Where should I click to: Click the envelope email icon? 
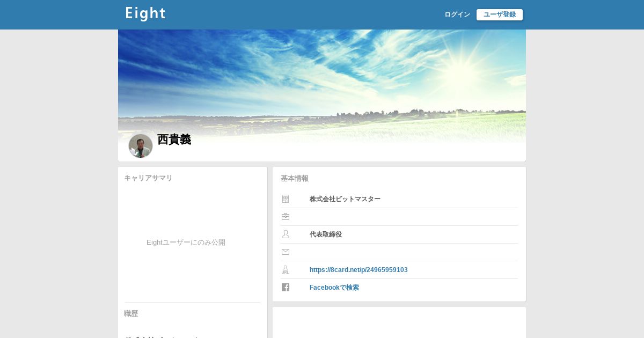click(286, 252)
